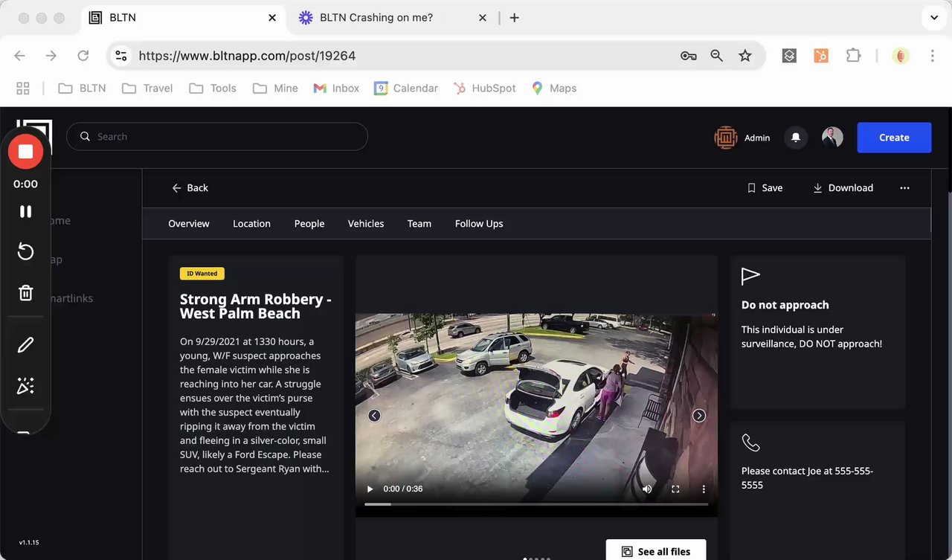The image size is (952, 560).
Task: Pause the screen recording
Action: tap(25, 211)
